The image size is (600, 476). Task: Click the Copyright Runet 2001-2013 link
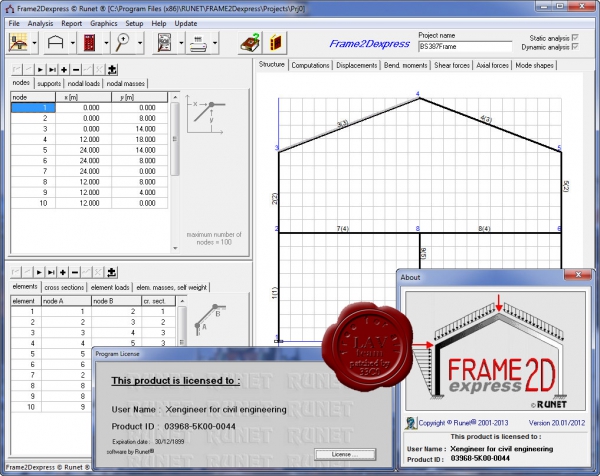click(463, 423)
